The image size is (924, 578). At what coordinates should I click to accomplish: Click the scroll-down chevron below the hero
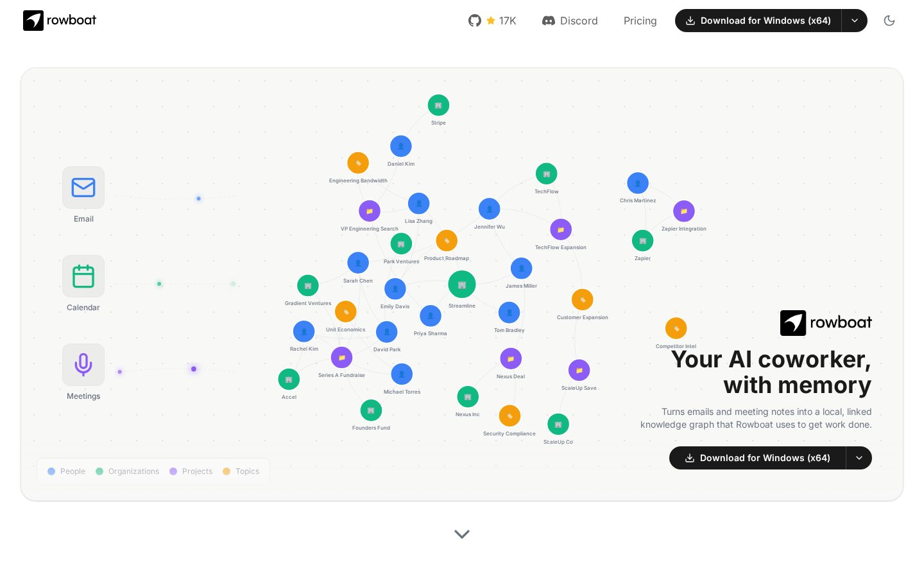tap(462, 534)
